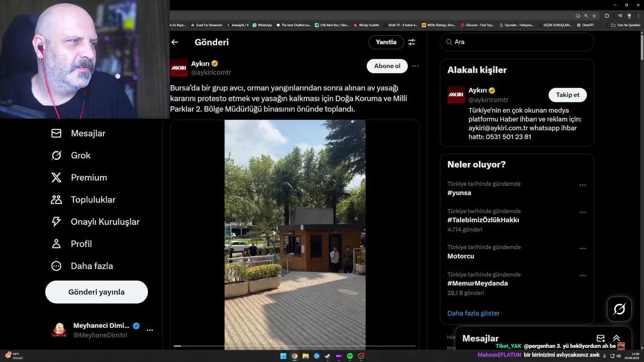
Task: Click Aykırı avatar in Alakalı kişiler
Action: tap(456, 95)
